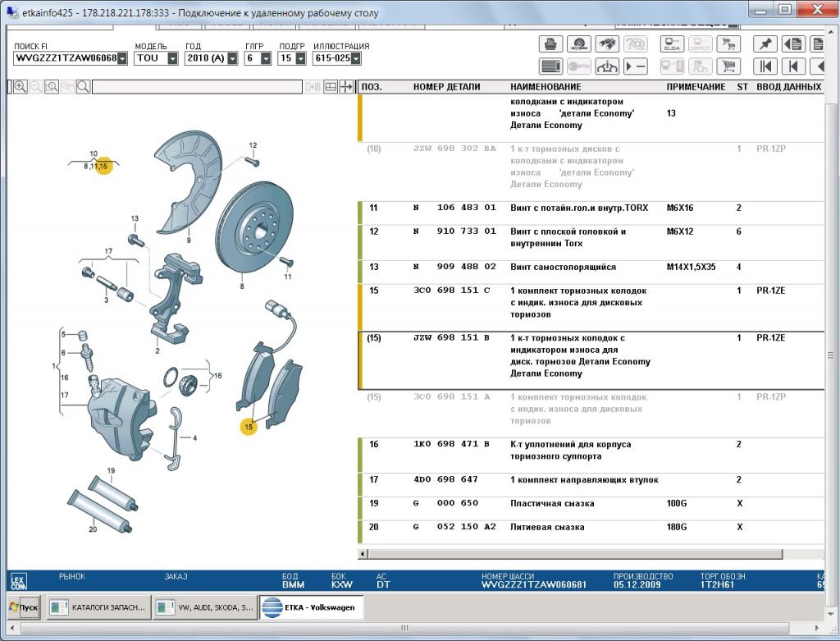Zoom in on the illustration with the plus magnifier

click(21, 87)
